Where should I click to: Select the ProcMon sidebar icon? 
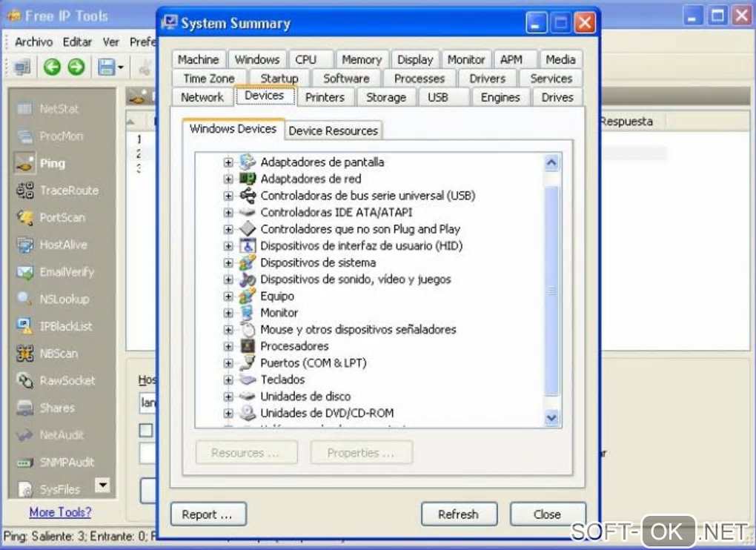(24, 136)
